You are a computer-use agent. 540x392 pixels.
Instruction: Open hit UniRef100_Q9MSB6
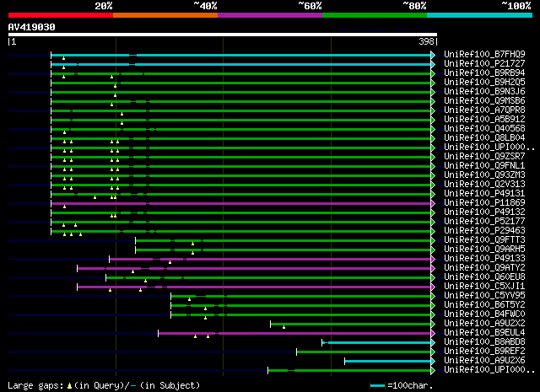[x=484, y=101]
